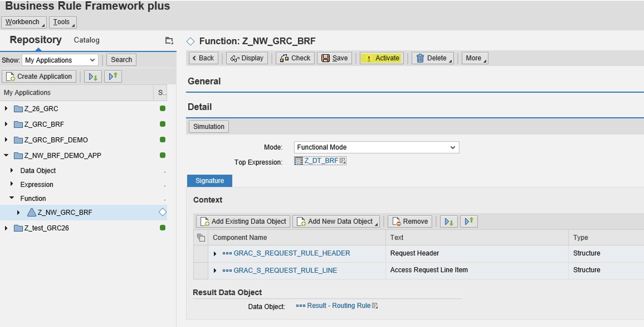Viewport: 644px width, 327px height.
Task: Open the Workbench menu
Action: point(24,22)
